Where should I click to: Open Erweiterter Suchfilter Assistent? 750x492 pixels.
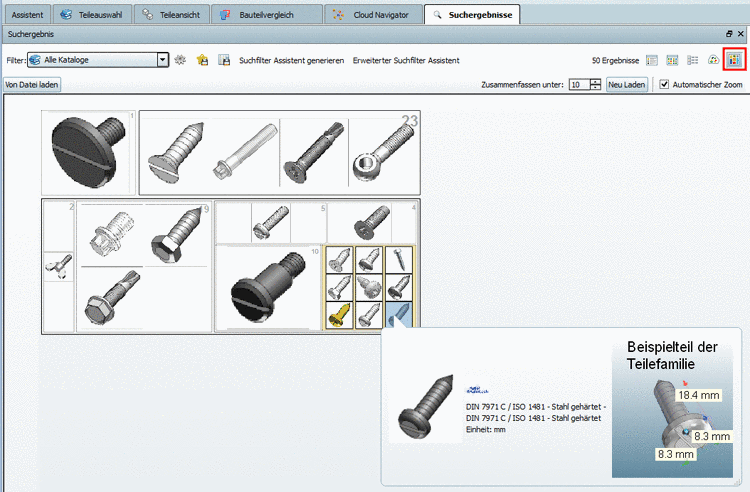point(406,60)
